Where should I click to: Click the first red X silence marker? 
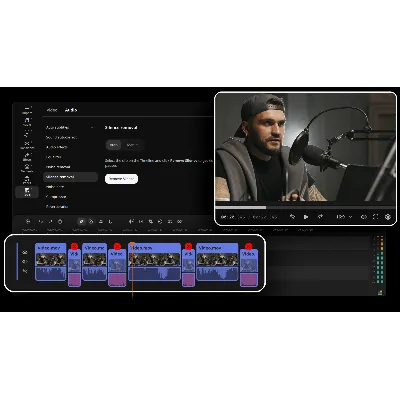coord(74,246)
